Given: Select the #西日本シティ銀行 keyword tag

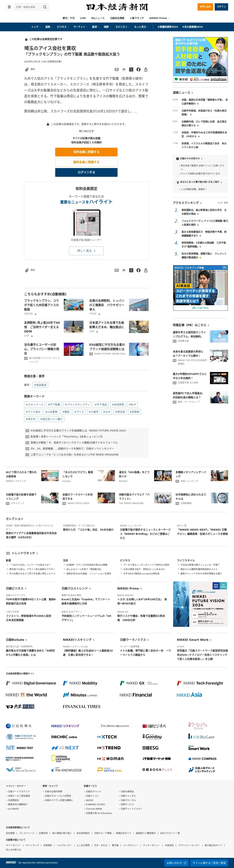Looking at the screenshot, I should 51,419.
